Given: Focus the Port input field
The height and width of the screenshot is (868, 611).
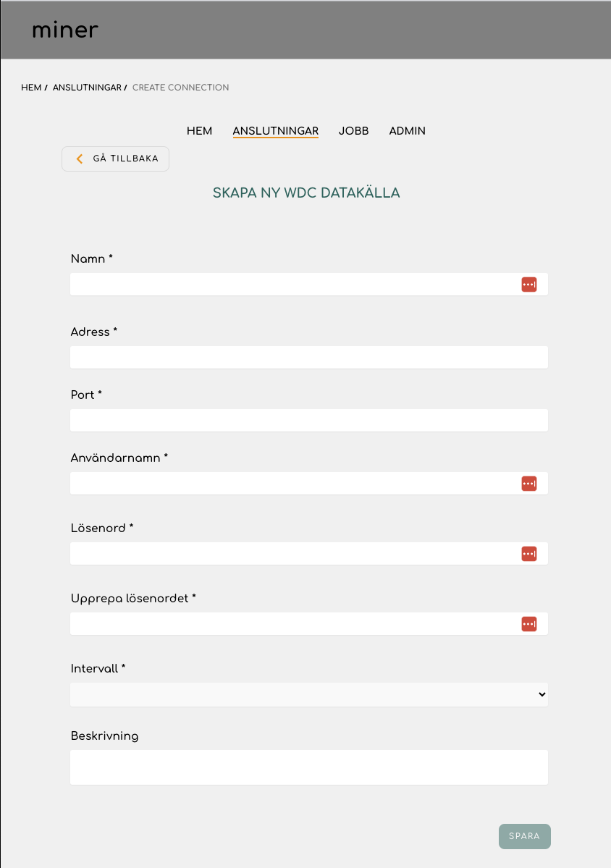Looking at the screenshot, I should click(309, 420).
